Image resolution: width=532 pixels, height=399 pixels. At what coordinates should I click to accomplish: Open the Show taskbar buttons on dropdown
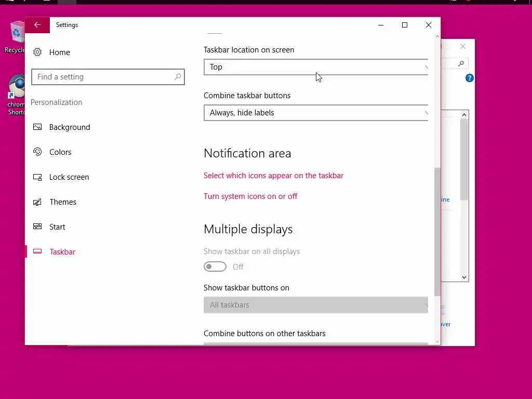pos(316,305)
